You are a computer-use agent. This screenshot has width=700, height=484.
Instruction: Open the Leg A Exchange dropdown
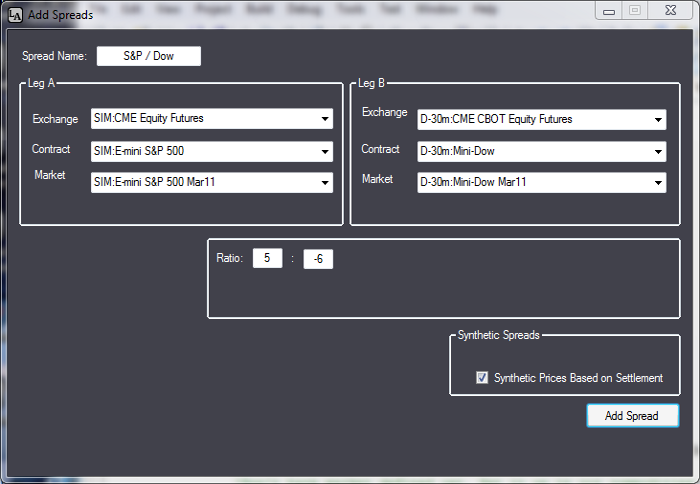tap(212, 119)
